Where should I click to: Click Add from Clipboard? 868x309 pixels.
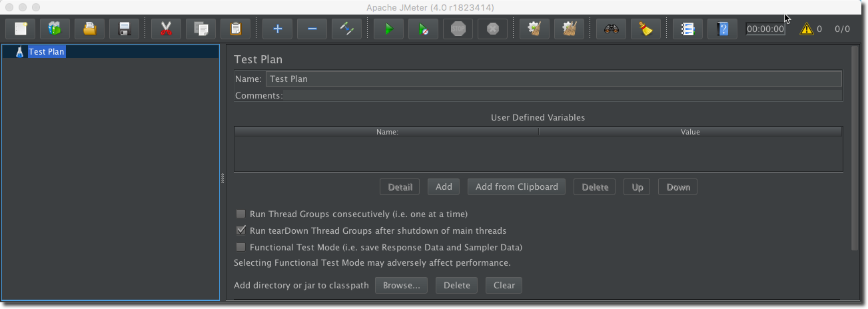517,187
